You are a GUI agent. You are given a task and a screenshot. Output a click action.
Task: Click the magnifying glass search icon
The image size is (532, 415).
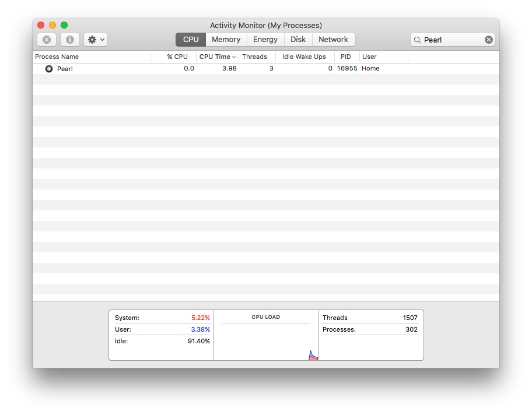coord(417,40)
